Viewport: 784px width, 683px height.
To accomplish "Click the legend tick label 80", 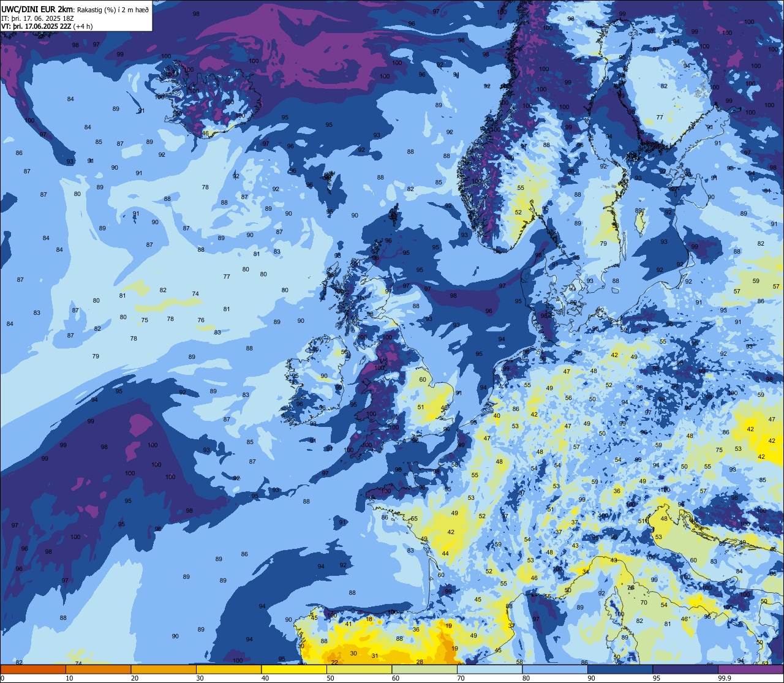I will click(526, 678).
